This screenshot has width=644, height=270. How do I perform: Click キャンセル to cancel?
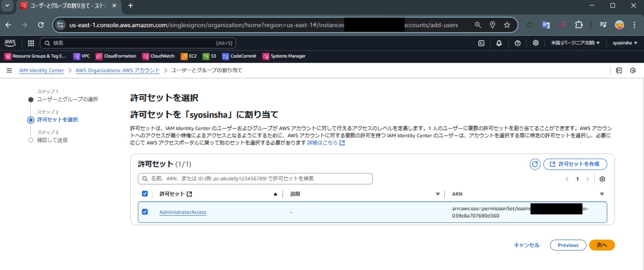pyautogui.click(x=527, y=245)
